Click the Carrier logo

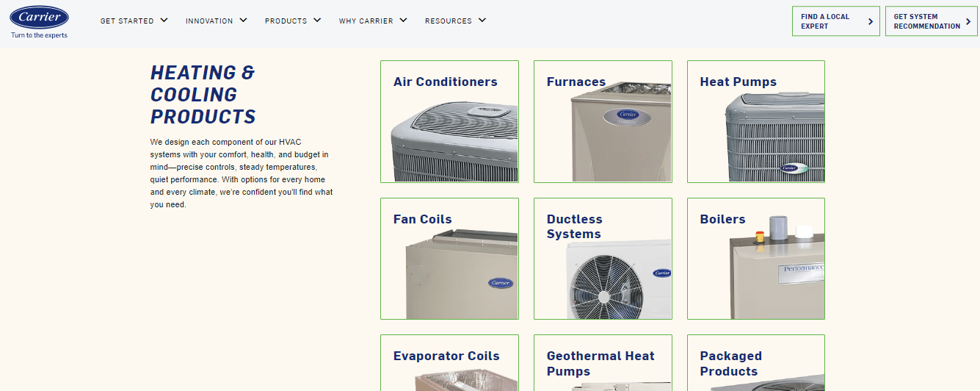coord(40,17)
